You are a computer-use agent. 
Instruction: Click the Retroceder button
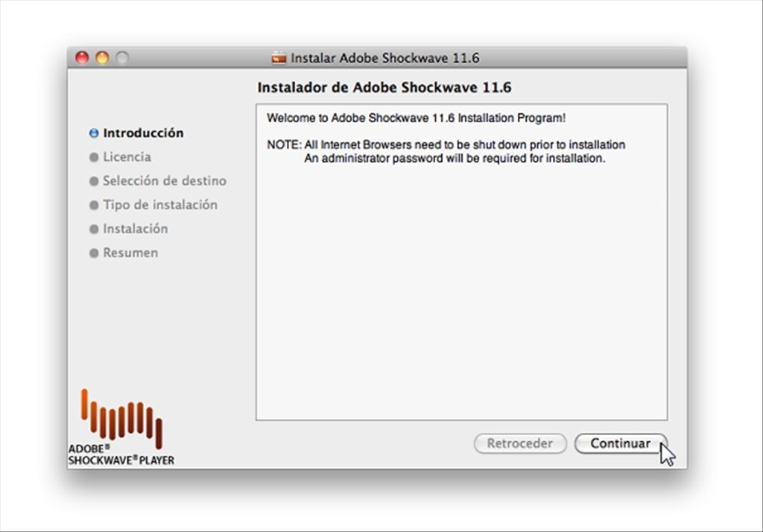[520, 443]
